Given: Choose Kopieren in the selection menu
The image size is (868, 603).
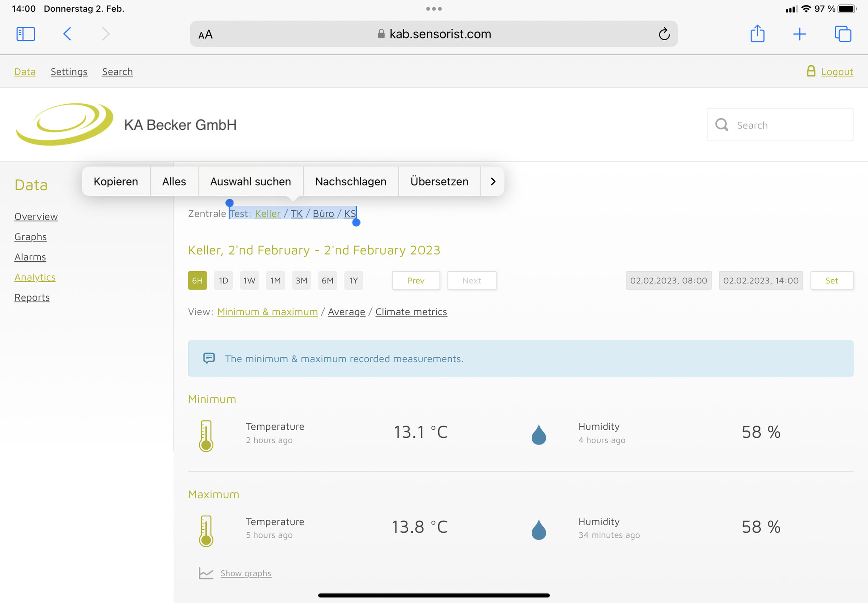Looking at the screenshot, I should click(x=116, y=181).
